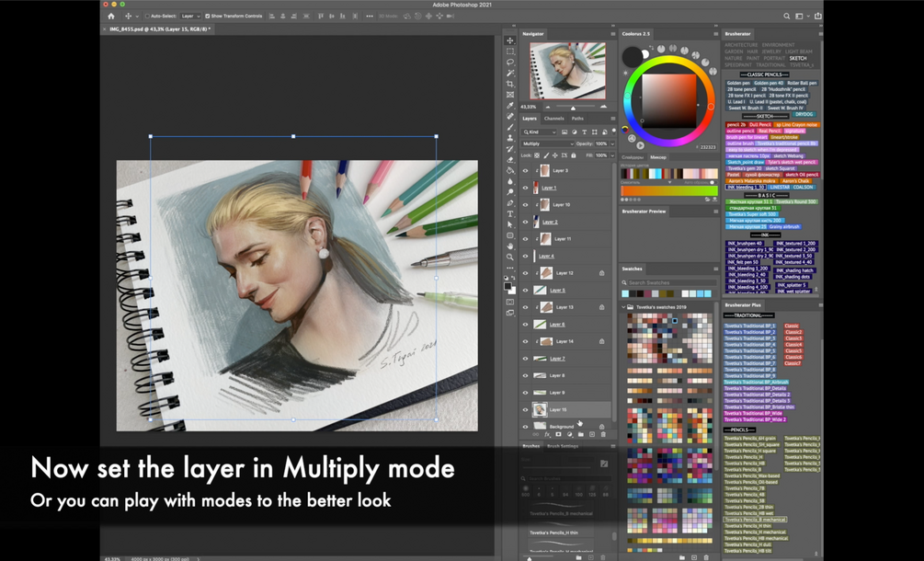Image resolution: width=924 pixels, height=561 pixels.
Task: Create new group with folder icon
Action: 580,435
